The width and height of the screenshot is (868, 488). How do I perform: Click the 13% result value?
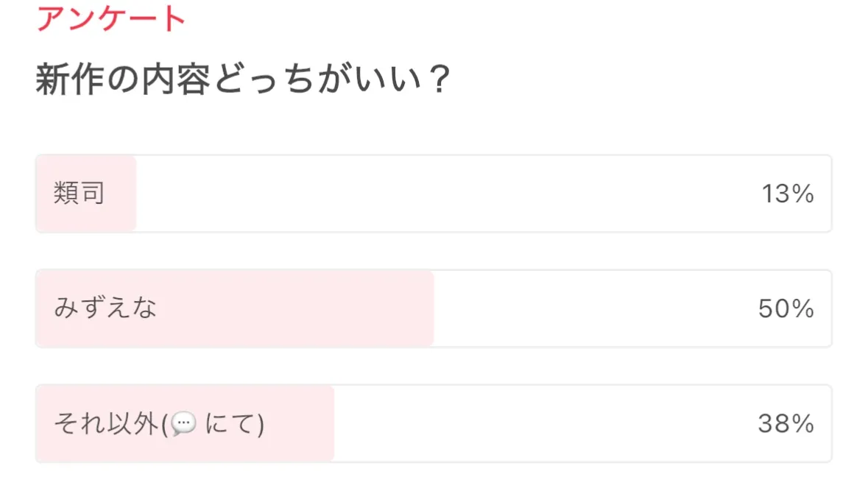tap(787, 194)
